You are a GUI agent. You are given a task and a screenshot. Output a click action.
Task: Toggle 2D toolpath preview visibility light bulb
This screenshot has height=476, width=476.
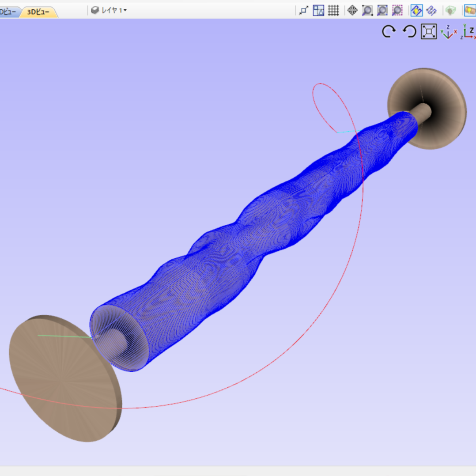(416, 11)
